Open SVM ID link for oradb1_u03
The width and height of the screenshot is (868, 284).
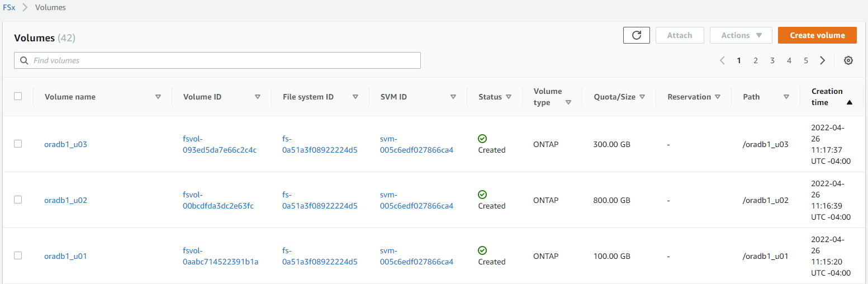tap(416, 144)
